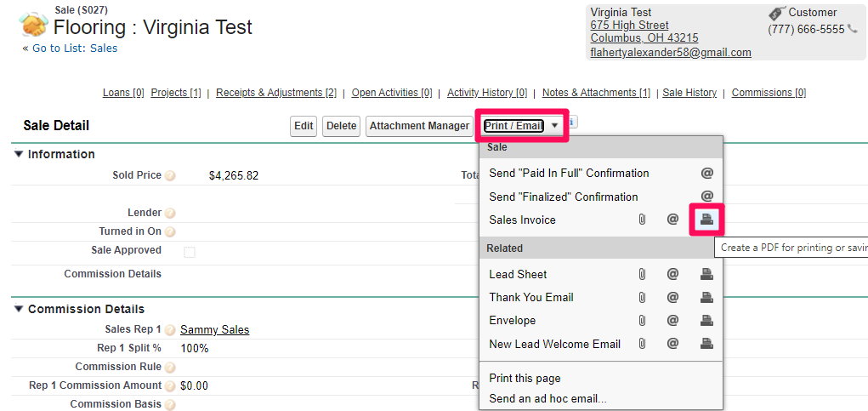868x411 pixels.
Task: Attach New Lead Welcome Email paperclip icon
Action: 642,344
